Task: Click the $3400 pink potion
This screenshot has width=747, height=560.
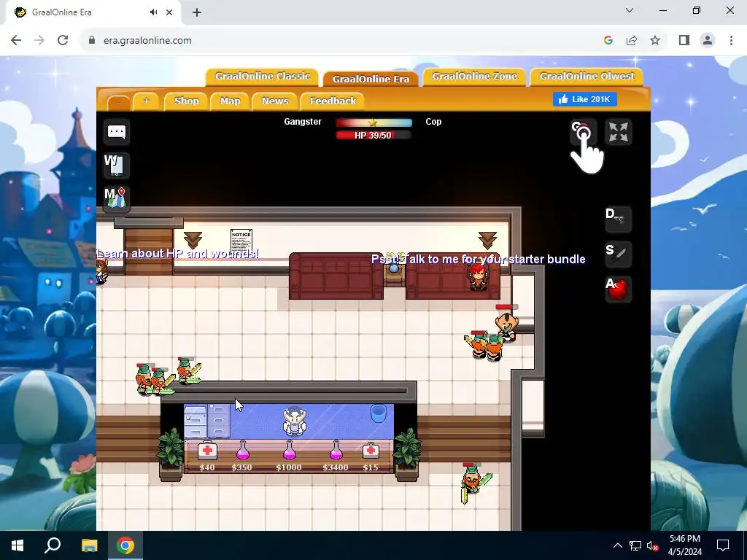Action: (336, 450)
